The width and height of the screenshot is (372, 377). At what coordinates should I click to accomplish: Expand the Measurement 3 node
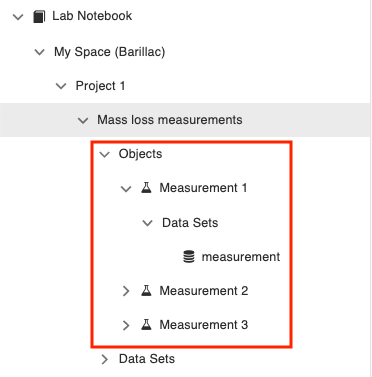pos(126,325)
